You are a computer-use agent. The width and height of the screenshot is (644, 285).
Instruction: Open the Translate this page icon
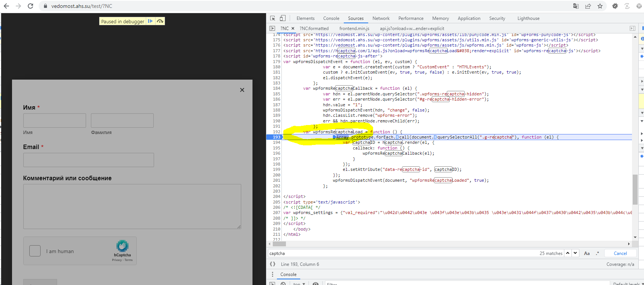576,6
